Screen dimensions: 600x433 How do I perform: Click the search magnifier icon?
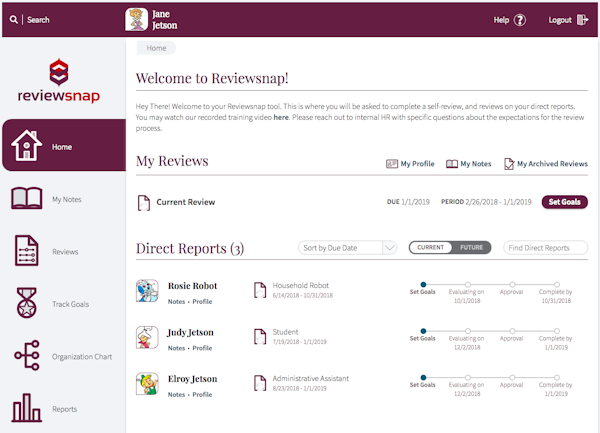(14, 20)
